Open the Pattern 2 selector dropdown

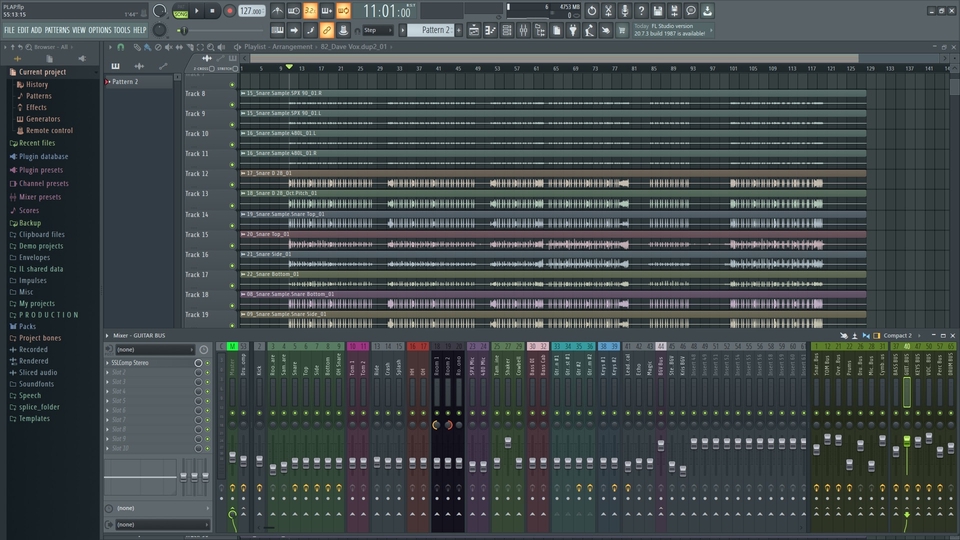tap(430, 30)
